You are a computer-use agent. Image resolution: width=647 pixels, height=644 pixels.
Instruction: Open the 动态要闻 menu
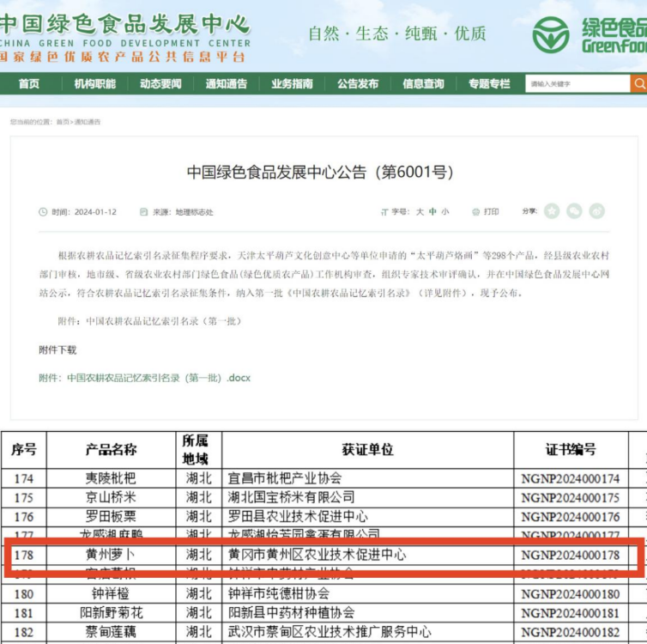click(x=160, y=84)
